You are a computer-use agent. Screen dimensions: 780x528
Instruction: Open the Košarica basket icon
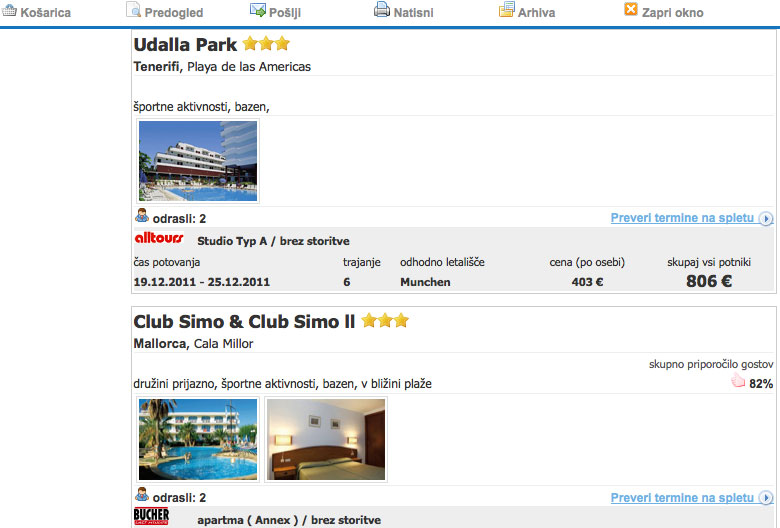9,10
